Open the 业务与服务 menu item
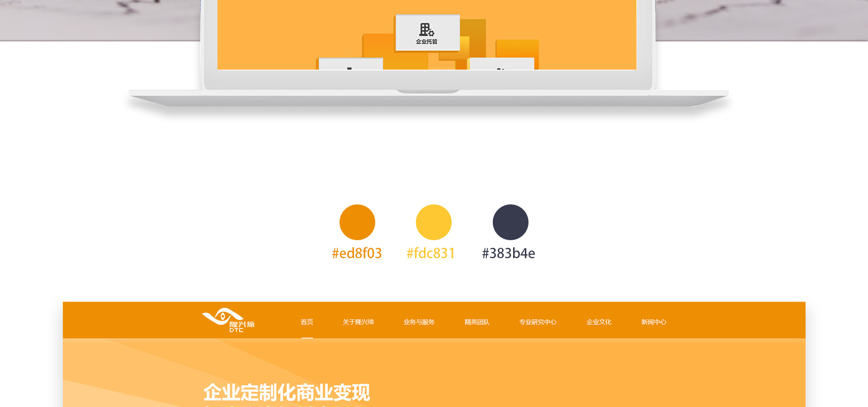The width and height of the screenshot is (868, 407). click(419, 322)
